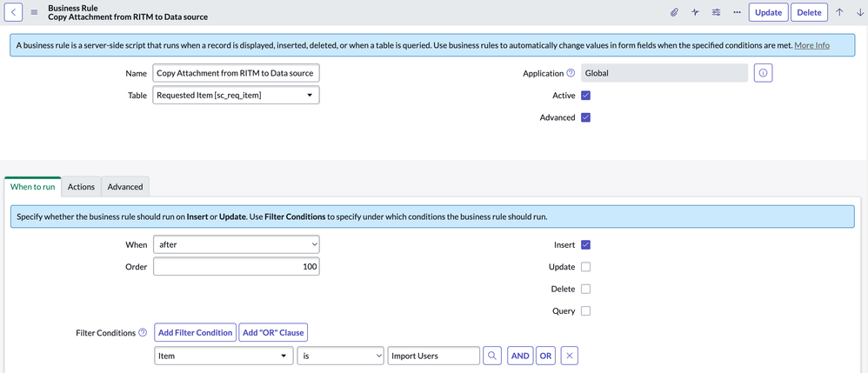Uncheck the Active checkbox
Viewport: 868px width, 373px height.
tap(585, 95)
